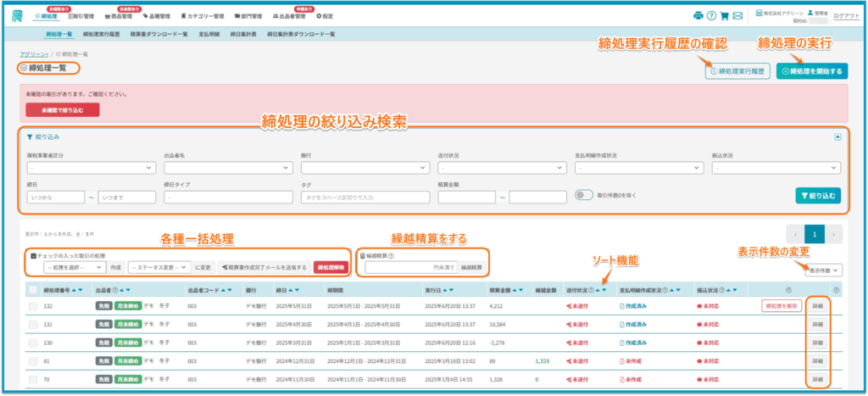Open the shopping cart icon

coord(724,15)
